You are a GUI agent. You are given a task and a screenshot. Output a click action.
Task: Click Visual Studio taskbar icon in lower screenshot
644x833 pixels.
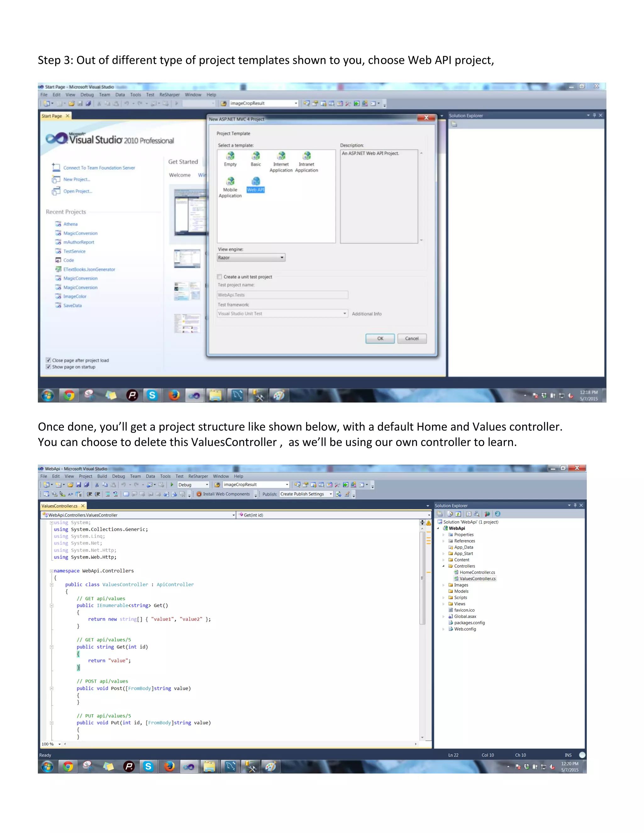(x=189, y=766)
